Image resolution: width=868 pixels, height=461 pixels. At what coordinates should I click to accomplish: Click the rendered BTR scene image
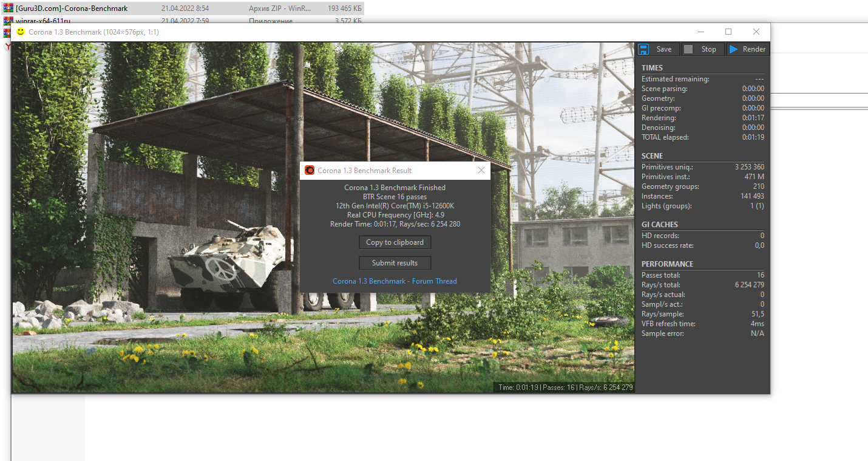[324, 217]
